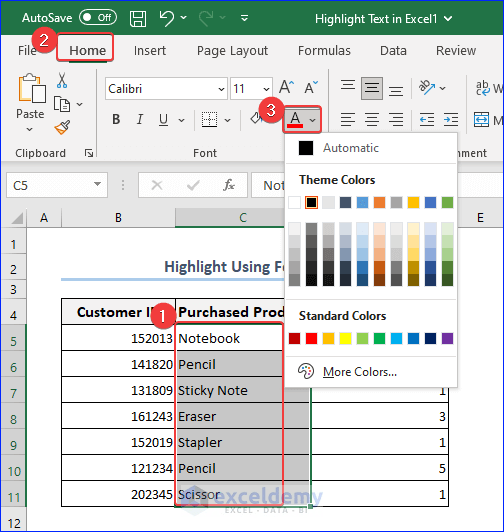Pick the purple standard color swatch
This screenshot has height=532, width=504.
tap(447, 338)
